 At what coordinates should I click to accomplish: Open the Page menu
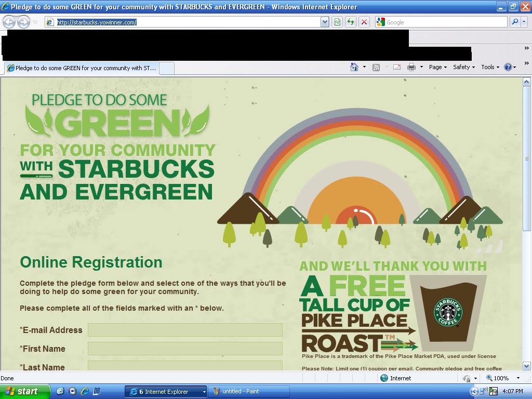tap(437, 67)
